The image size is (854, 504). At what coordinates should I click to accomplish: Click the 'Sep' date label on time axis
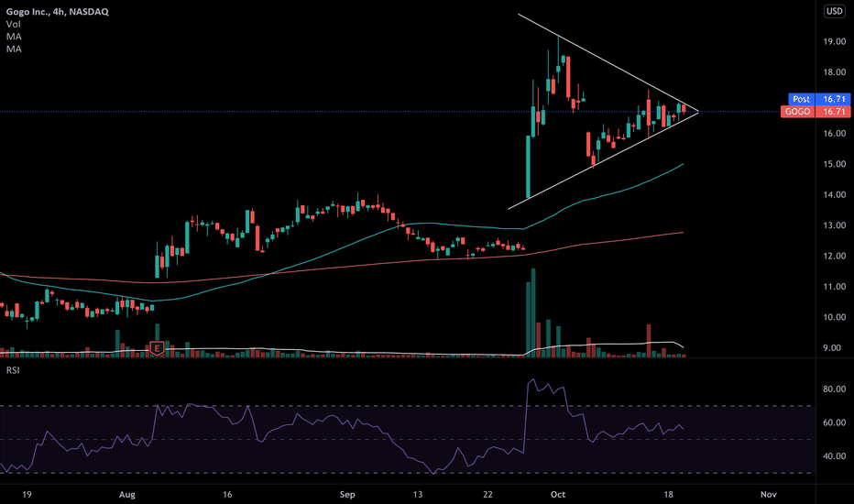[x=347, y=495]
